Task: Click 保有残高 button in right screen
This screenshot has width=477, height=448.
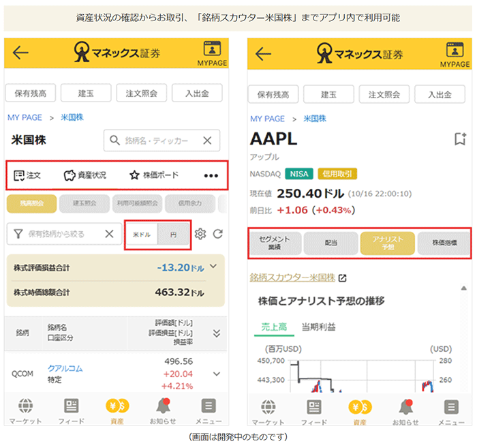Action: coord(273,95)
